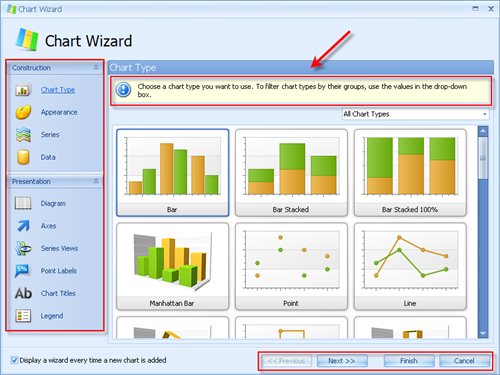Screen dimensions: 500x375
Task: Open the Series Views icon
Action: click(x=23, y=248)
